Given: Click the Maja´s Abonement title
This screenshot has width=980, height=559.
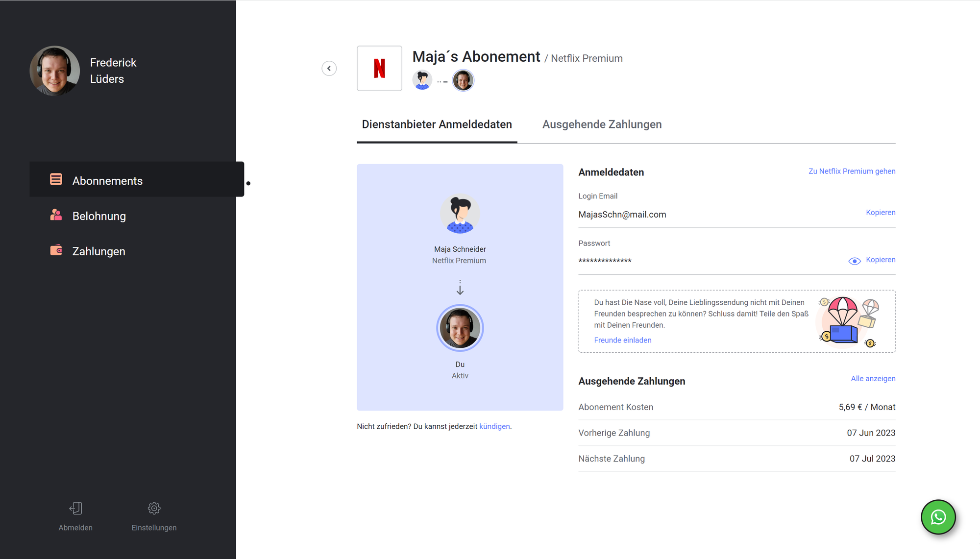Looking at the screenshot, I should 476,57.
